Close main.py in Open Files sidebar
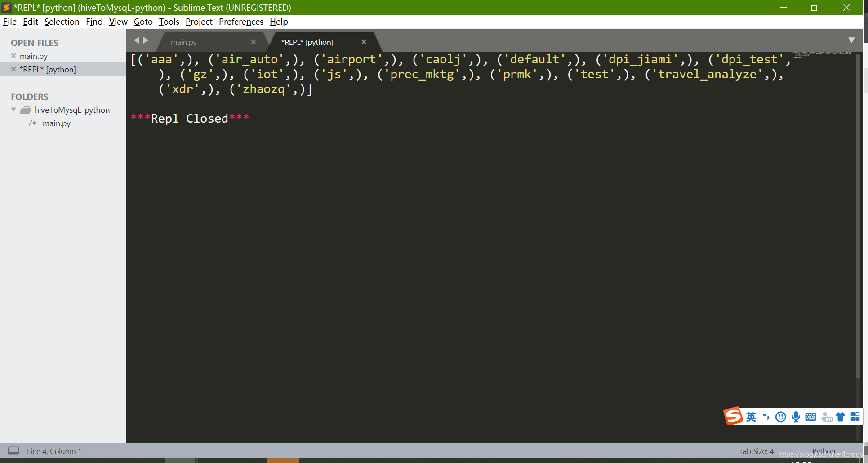868x463 pixels. [x=13, y=56]
